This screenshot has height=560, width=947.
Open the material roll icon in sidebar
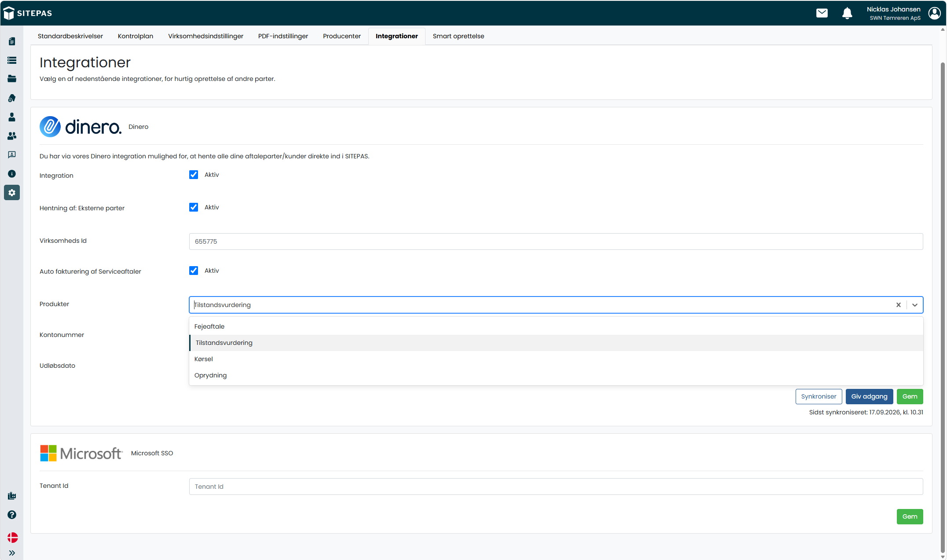point(12,98)
